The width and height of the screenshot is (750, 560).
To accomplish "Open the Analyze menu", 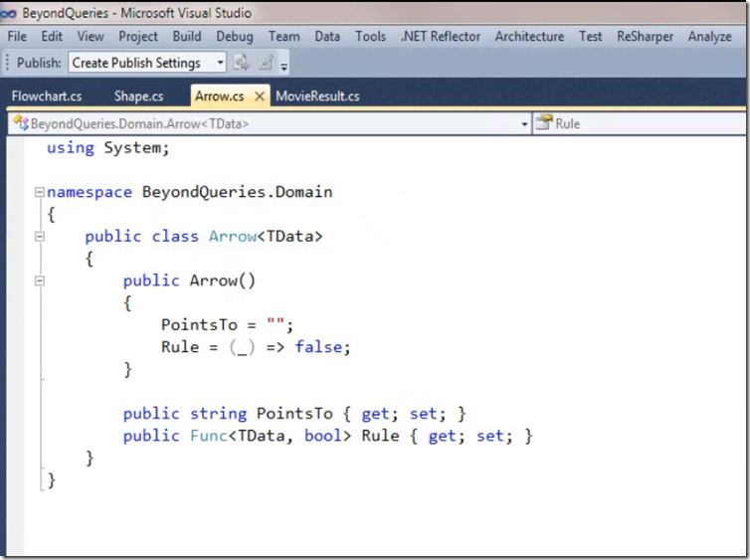I will click(710, 37).
